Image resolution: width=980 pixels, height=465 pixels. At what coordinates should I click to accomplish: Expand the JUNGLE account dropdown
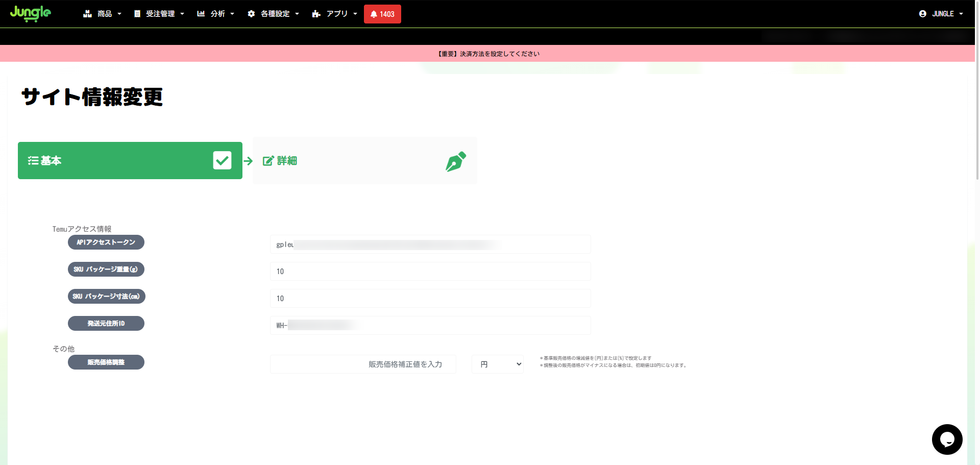tap(943, 14)
